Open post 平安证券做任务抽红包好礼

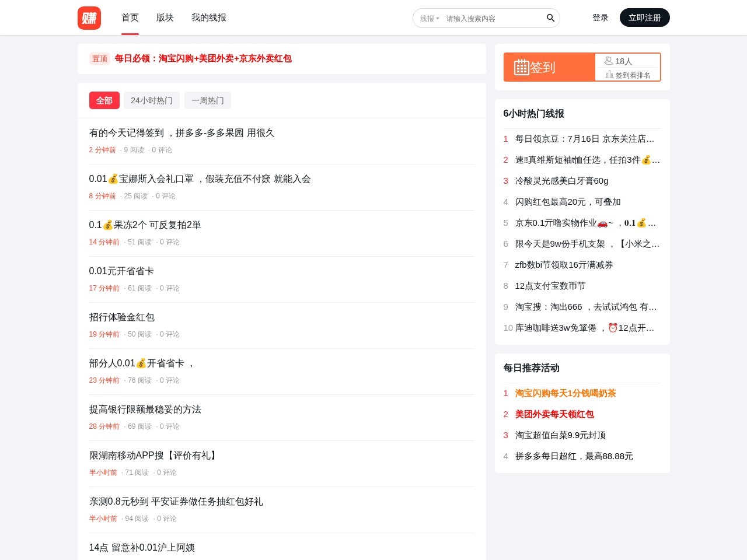(176, 502)
